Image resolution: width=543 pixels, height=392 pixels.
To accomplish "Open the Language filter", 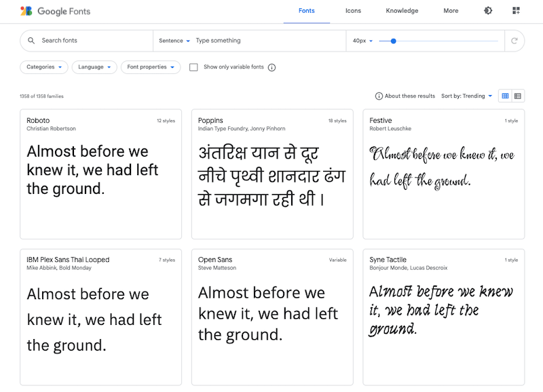I will (x=94, y=67).
